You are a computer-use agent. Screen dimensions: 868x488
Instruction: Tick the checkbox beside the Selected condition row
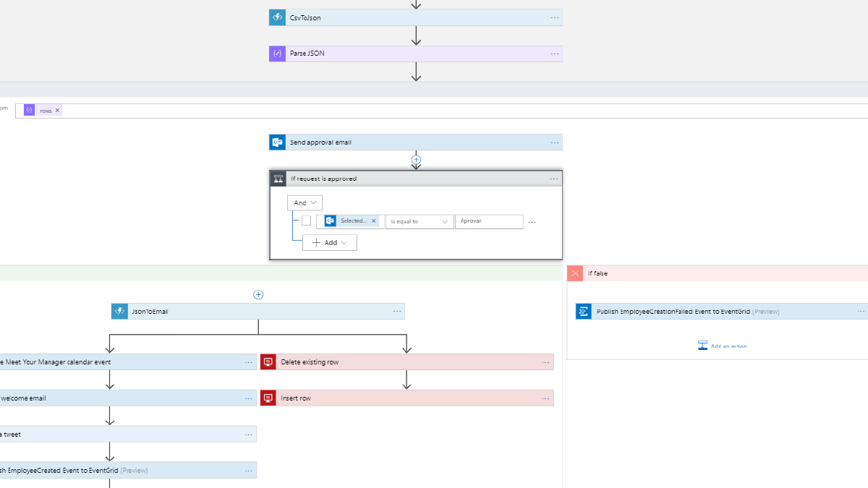[x=307, y=221]
